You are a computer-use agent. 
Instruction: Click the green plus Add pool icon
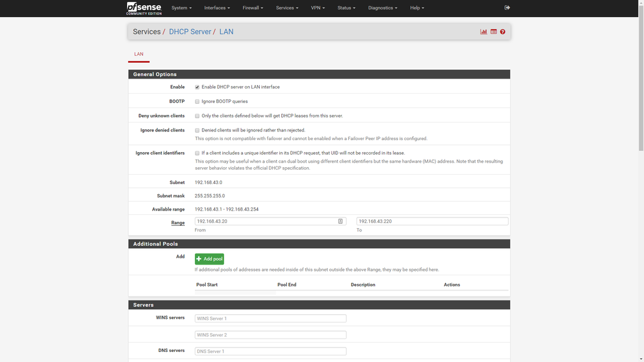pos(200,258)
